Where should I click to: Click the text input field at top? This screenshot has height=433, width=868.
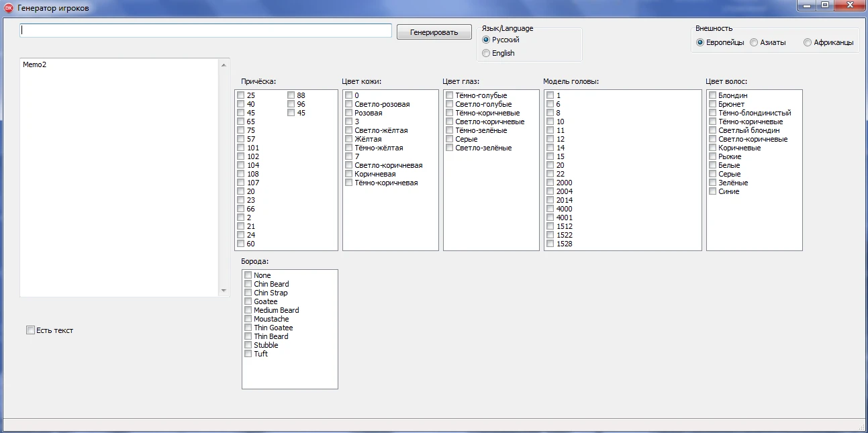(x=205, y=31)
